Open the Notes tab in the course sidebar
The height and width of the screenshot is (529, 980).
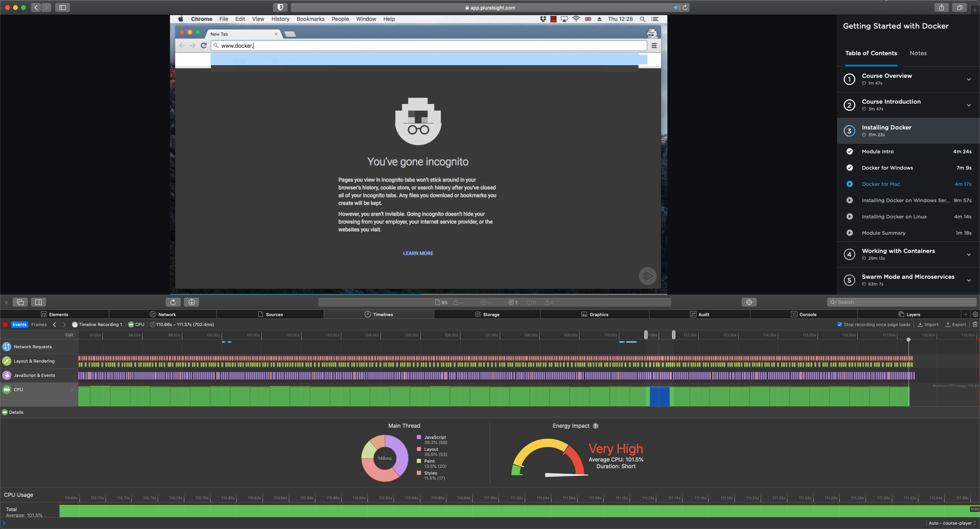[x=918, y=53]
